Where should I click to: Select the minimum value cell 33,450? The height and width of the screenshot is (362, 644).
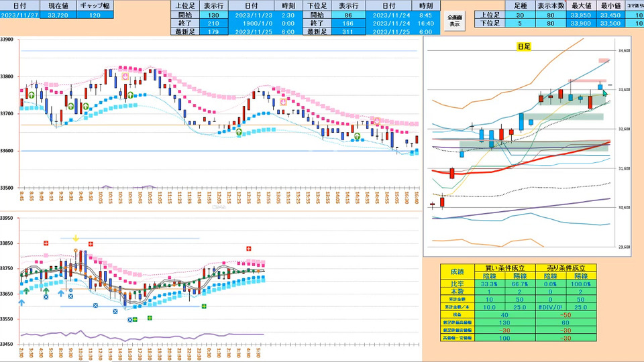coord(610,15)
